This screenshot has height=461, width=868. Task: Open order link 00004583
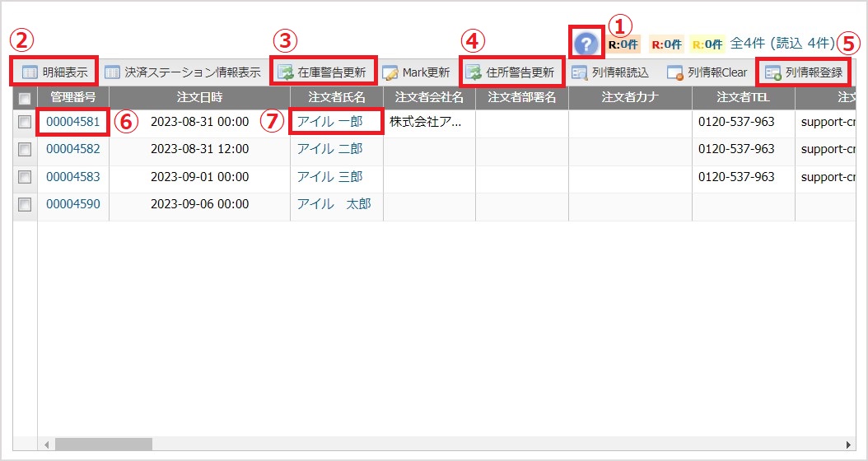tap(73, 176)
